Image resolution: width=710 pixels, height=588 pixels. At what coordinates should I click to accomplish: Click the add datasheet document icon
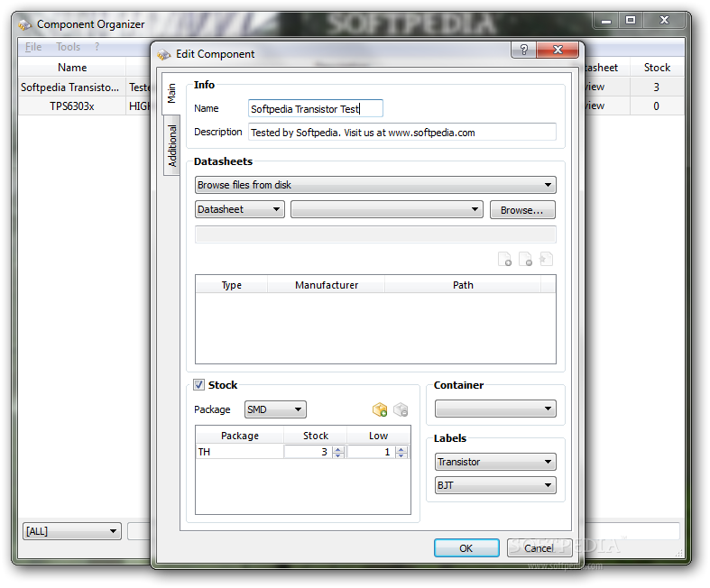coord(504,260)
